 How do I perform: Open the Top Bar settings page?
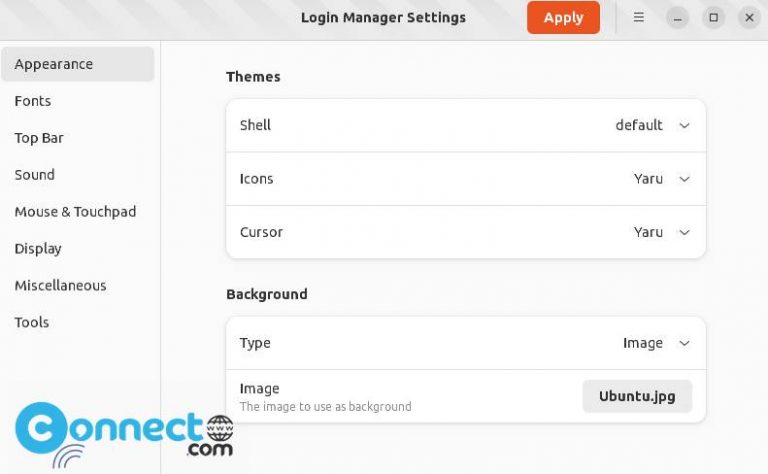pos(39,138)
